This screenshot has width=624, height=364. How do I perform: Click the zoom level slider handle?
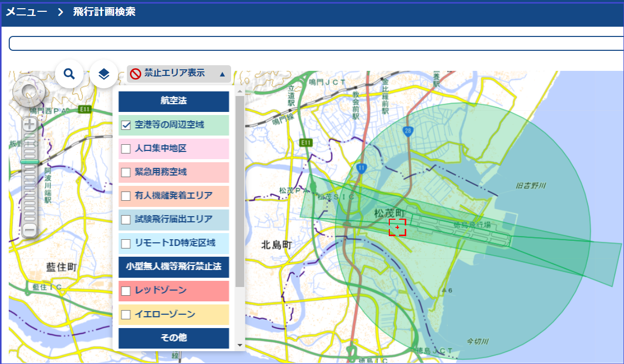pos(30,162)
